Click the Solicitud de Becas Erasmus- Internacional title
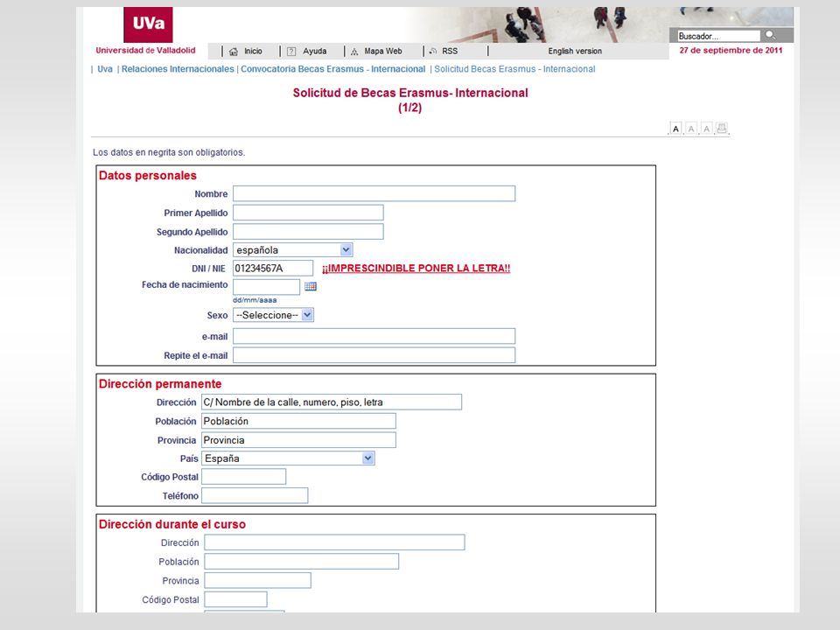This screenshot has width=840, height=630. pyautogui.click(x=410, y=94)
